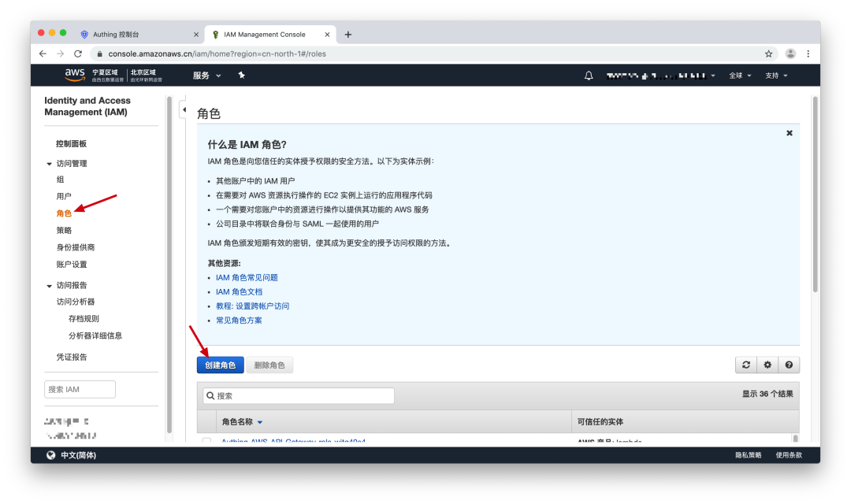The height and width of the screenshot is (504, 851).
Task: Click the globe language icon in footer
Action: point(51,455)
